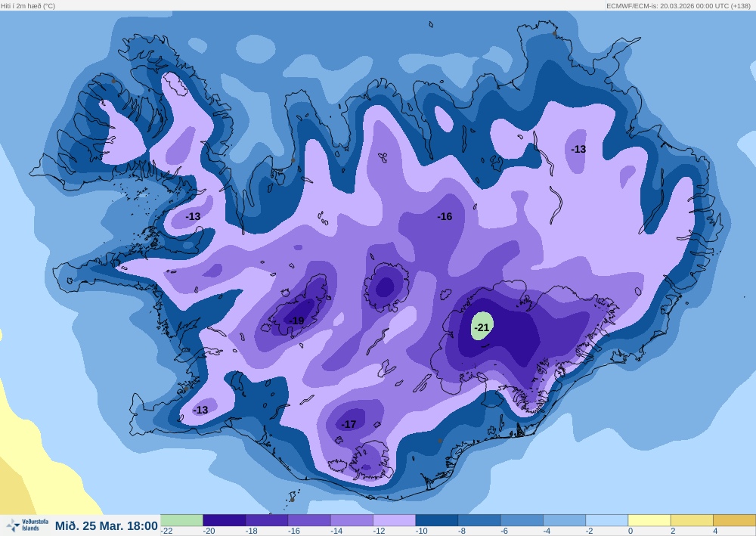Click the legend tick label -20
Image resolution: width=756 pixels, height=536 pixels.
click(x=209, y=531)
